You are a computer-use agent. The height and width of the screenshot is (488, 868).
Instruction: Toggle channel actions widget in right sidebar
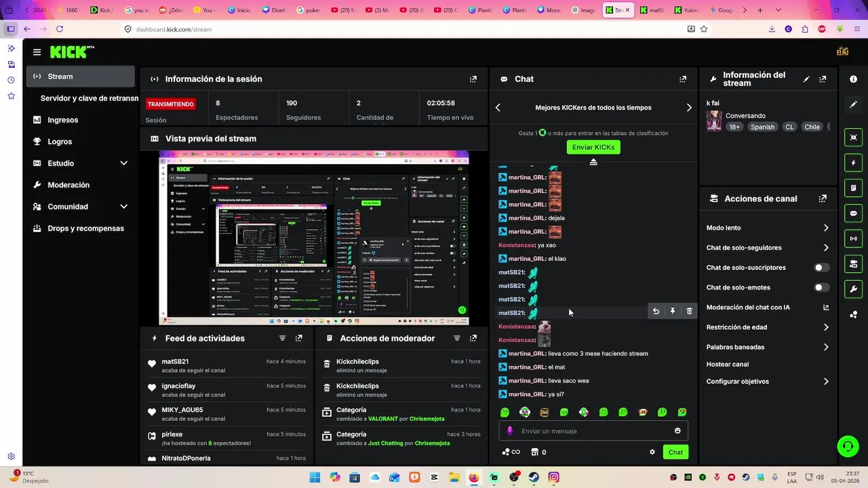(853, 264)
